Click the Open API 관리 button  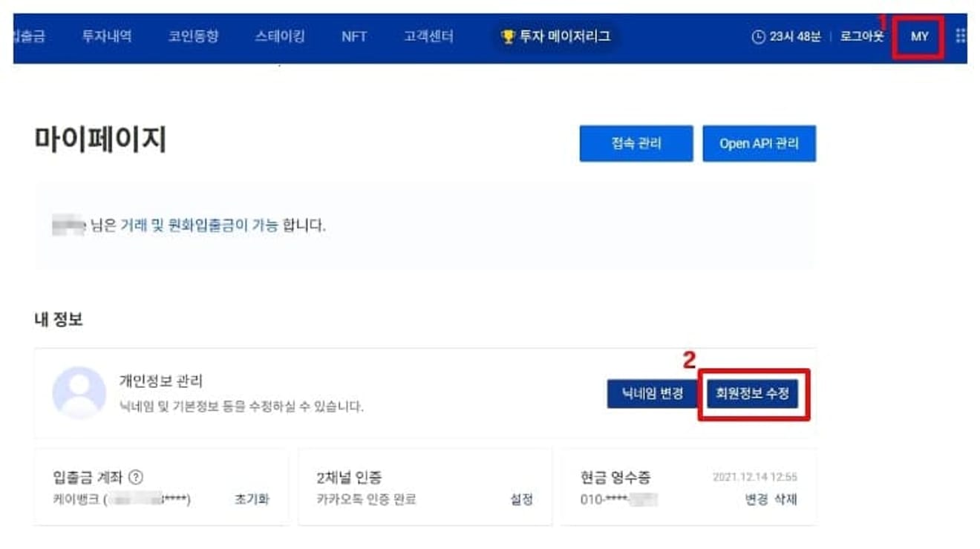759,143
